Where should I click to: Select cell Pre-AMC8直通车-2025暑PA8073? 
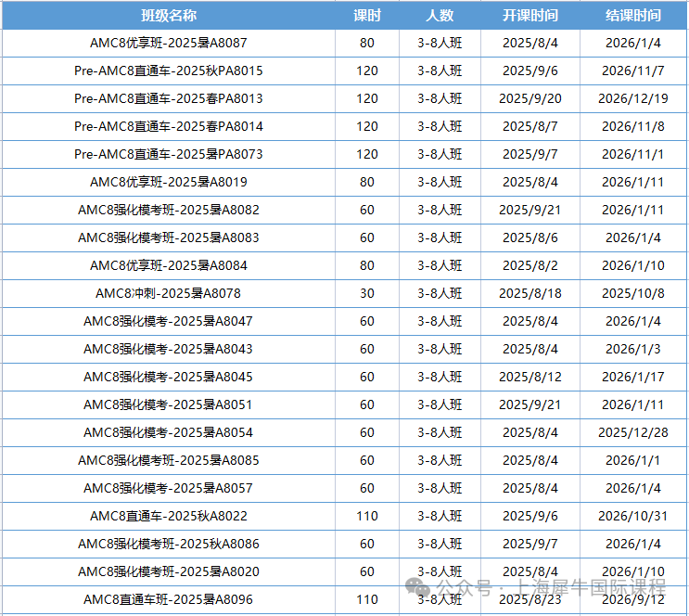coord(169,154)
